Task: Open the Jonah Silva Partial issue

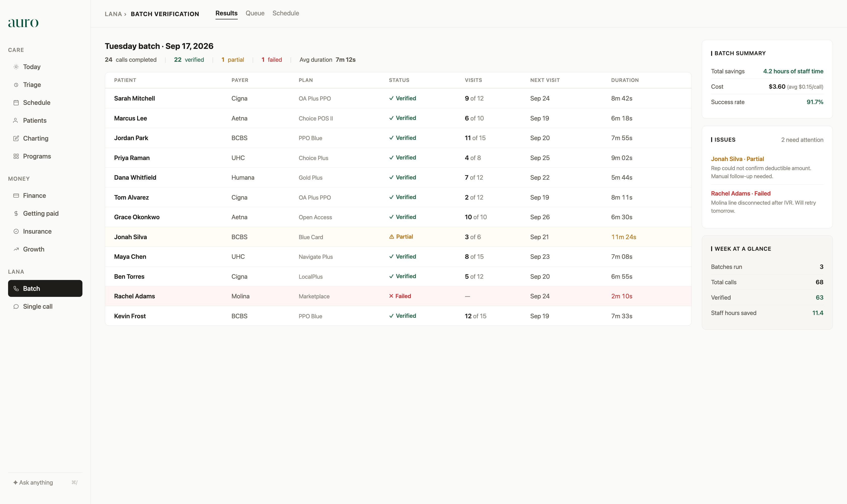Action: click(737, 159)
